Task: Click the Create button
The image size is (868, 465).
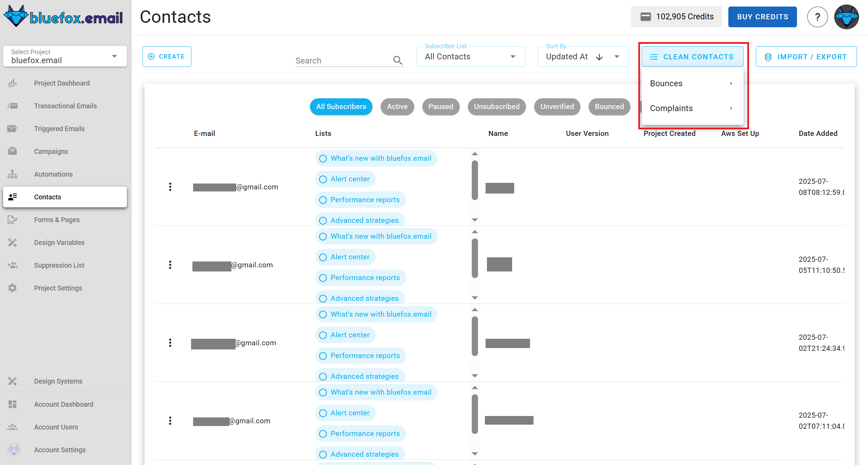Action: tap(167, 57)
